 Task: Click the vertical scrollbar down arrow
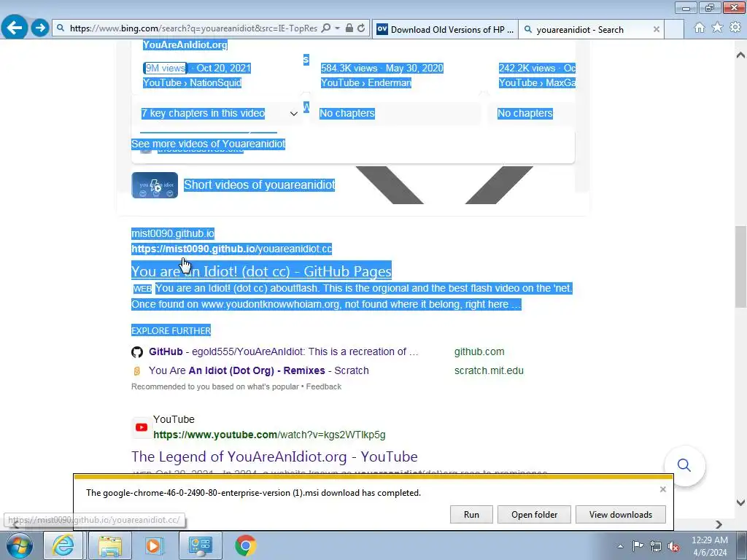pos(740,502)
